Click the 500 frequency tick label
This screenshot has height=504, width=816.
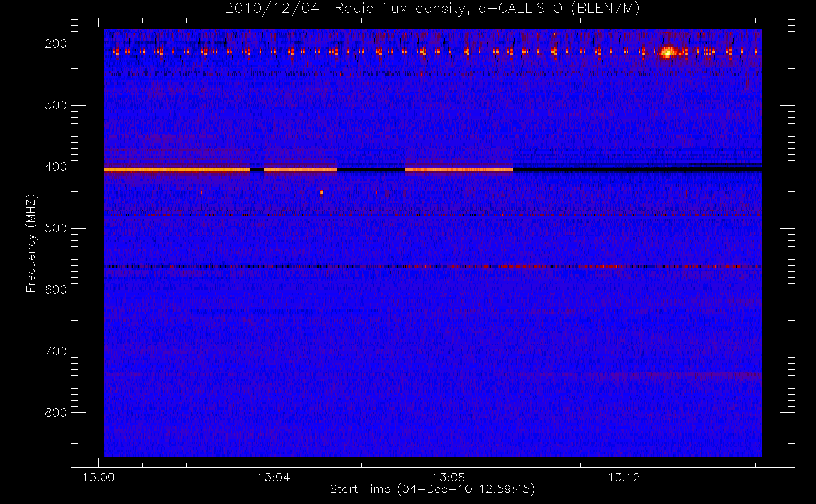click(56, 228)
